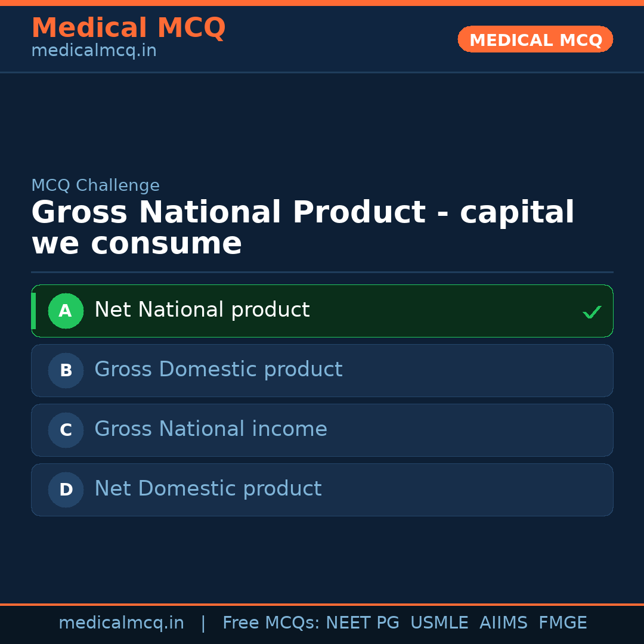Click the MCQ Challenge label
The width and height of the screenshot is (644, 644).
click(95, 185)
